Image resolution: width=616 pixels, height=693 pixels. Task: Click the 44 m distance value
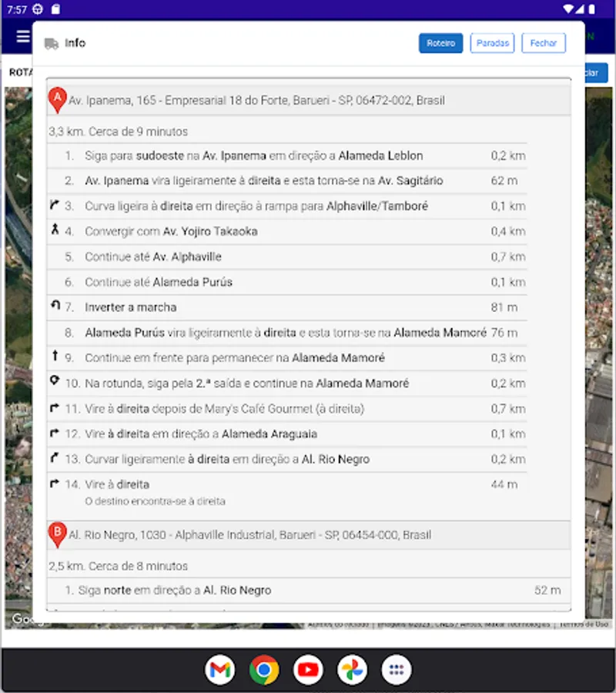pyautogui.click(x=504, y=484)
